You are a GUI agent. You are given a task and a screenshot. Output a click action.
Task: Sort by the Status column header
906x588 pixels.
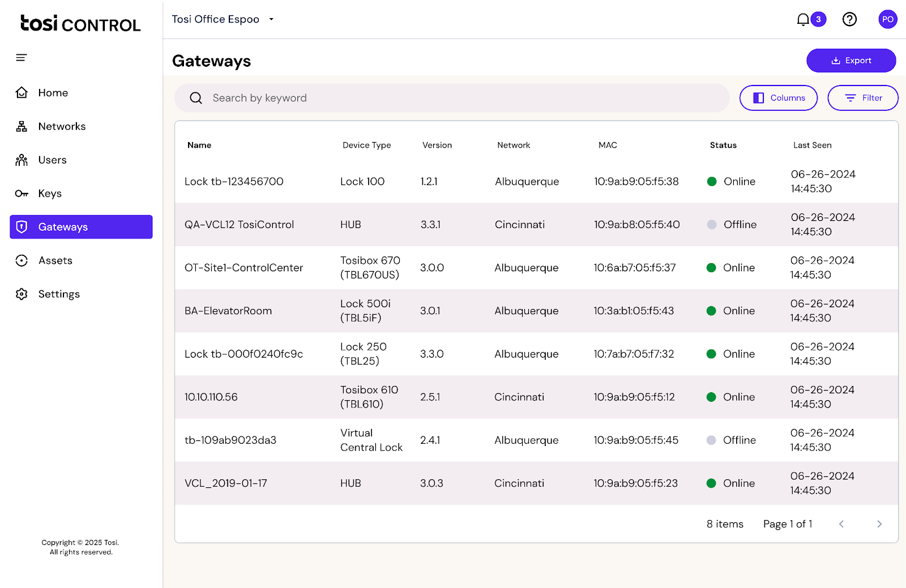pyautogui.click(x=723, y=145)
